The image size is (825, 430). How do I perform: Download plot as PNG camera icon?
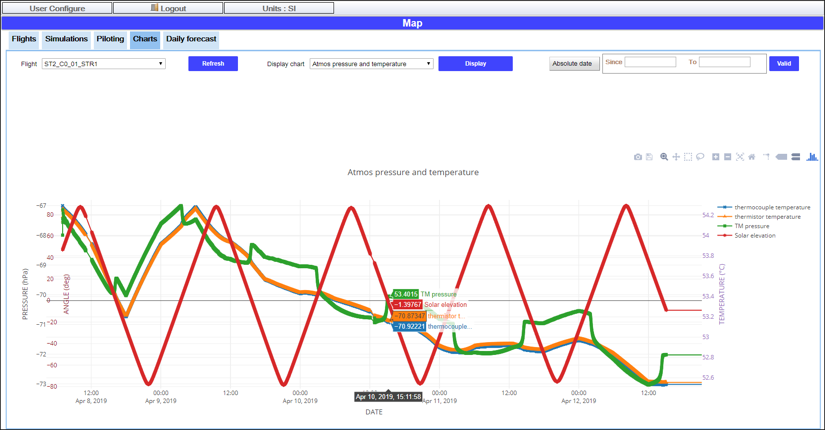click(x=638, y=157)
